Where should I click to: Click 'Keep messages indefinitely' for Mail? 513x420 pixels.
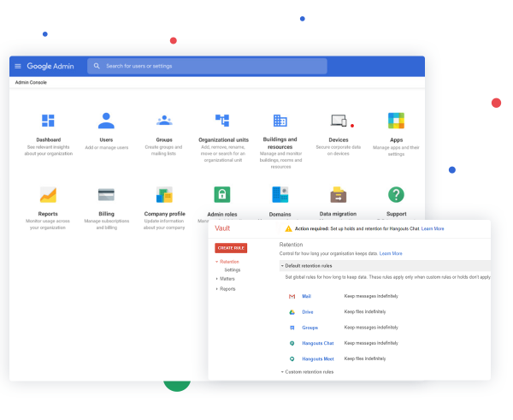(x=371, y=296)
